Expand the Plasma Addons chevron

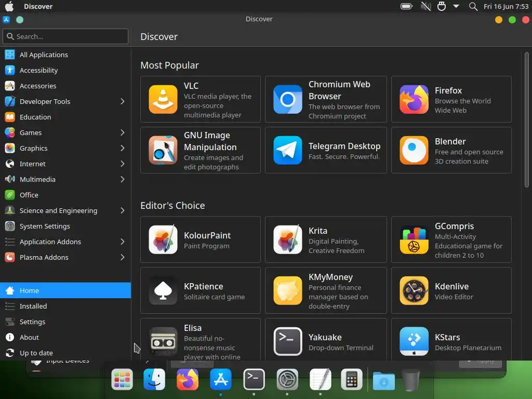pos(123,258)
